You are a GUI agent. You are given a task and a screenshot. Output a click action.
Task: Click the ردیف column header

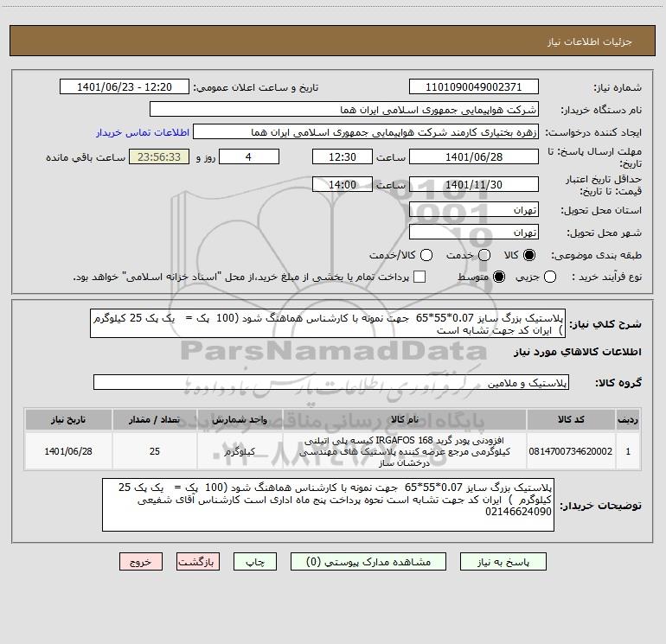628,419
